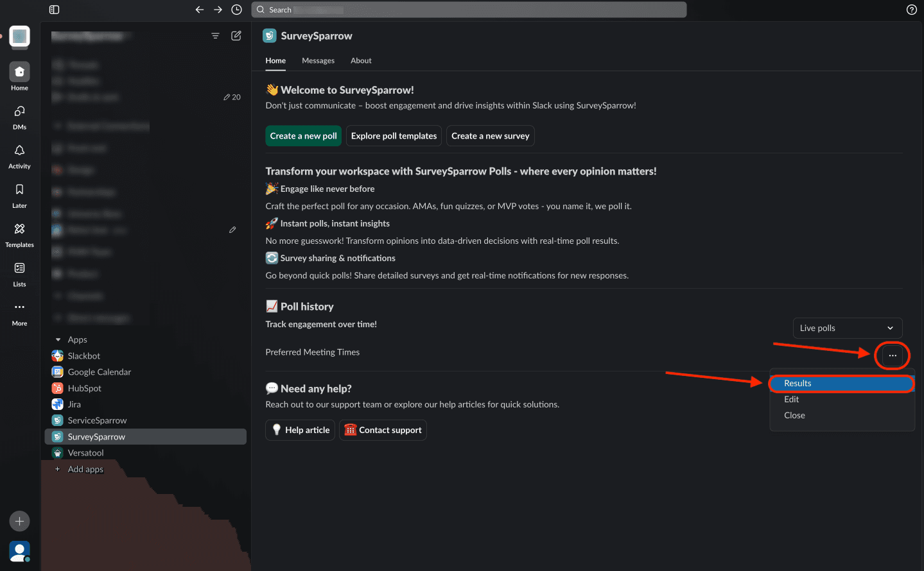Viewport: 924px width, 571px height.
Task: Select Results from the poll menu
Action: [x=798, y=383]
